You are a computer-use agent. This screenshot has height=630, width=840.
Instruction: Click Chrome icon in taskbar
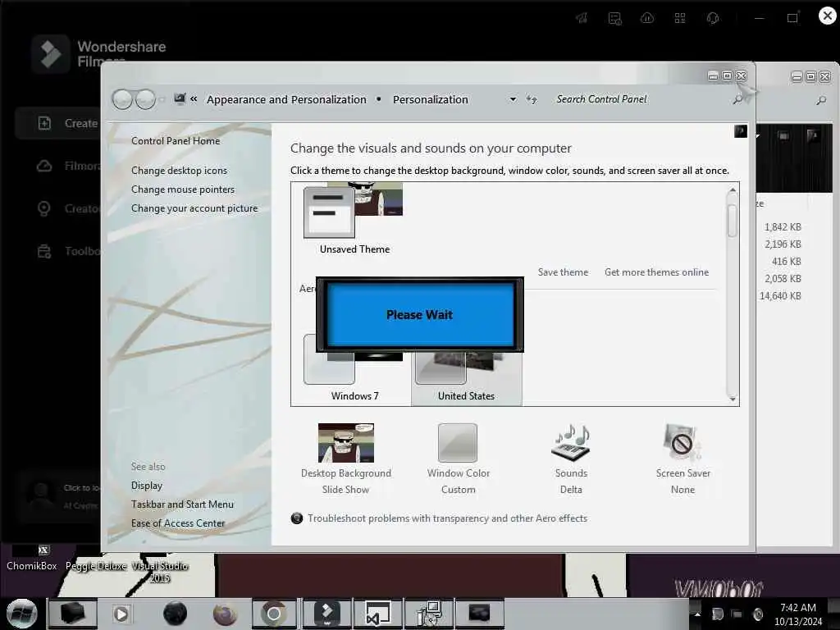(274, 614)
